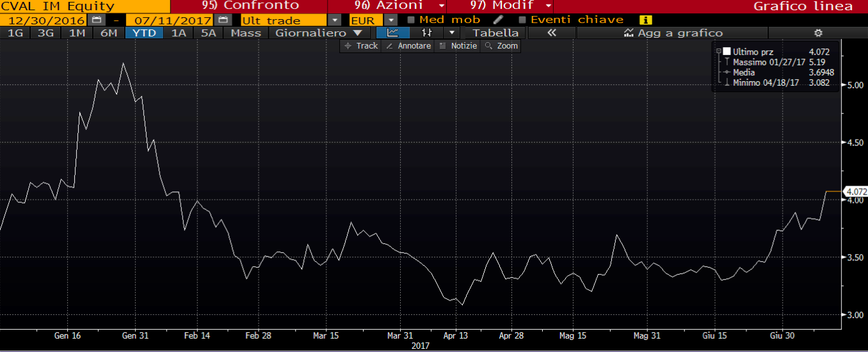Click the EUR currency field
The image size is (868, 352).
click(367, 20)
